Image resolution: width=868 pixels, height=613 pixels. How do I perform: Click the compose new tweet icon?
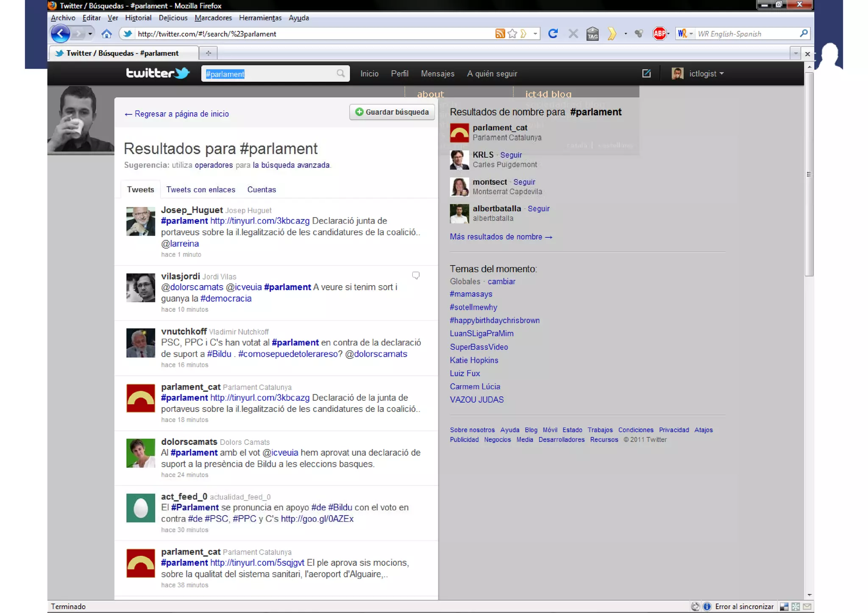click(646, 74)
